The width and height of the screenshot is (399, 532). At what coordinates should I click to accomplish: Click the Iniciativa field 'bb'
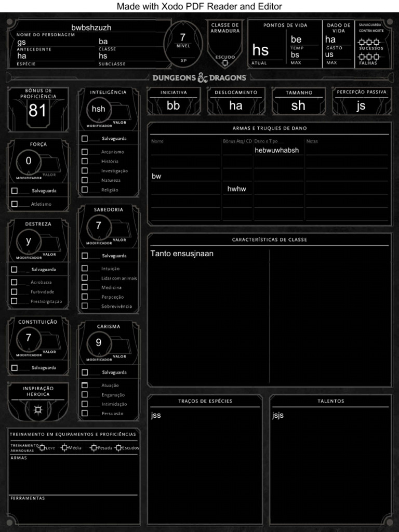tap(174, 105)
